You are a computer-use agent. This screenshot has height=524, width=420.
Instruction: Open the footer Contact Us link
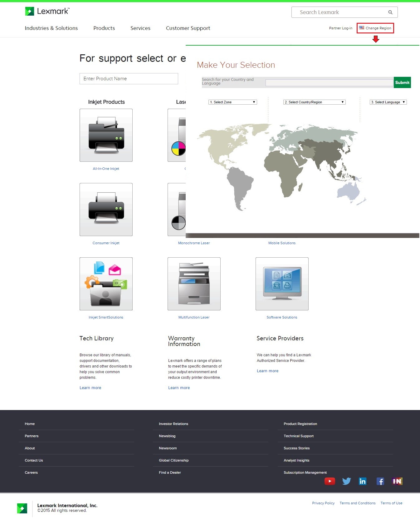coord(34,460)
